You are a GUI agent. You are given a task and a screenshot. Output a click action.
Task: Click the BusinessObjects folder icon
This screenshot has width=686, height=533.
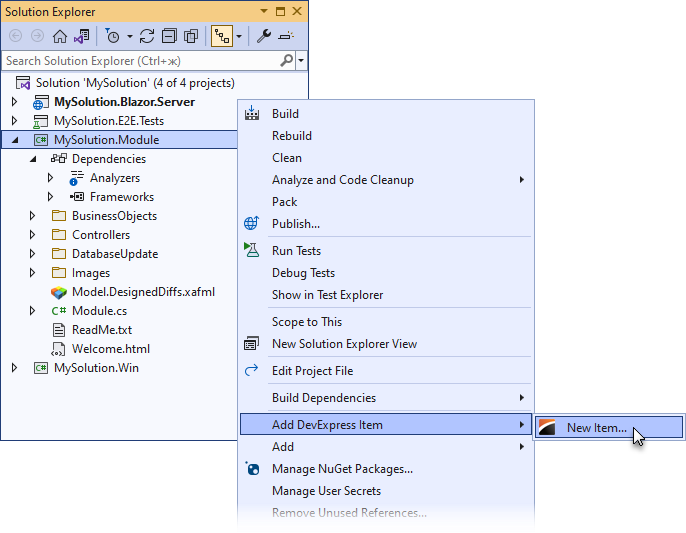pos(59,215)
